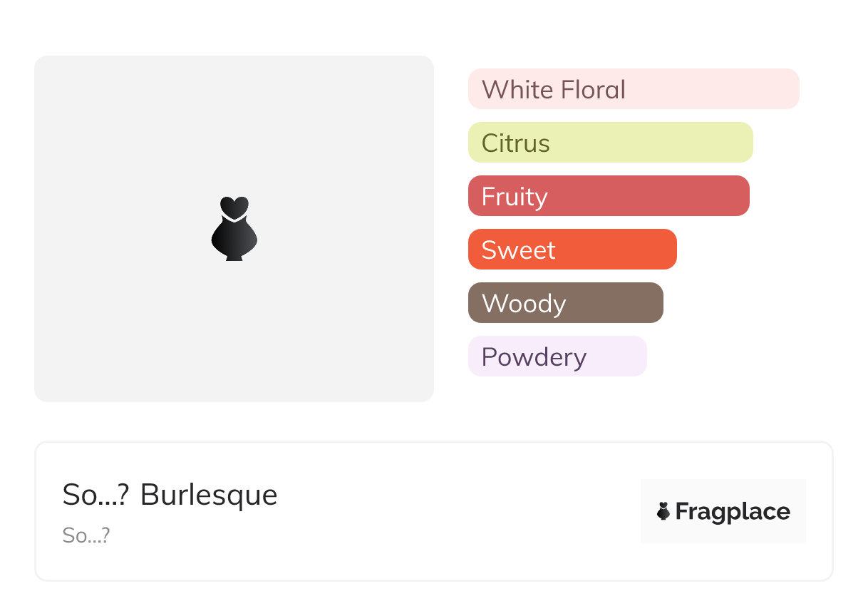Click the heart-shaped cap of the bottle icon
This screenshot has height=616, width=868.
234,207
